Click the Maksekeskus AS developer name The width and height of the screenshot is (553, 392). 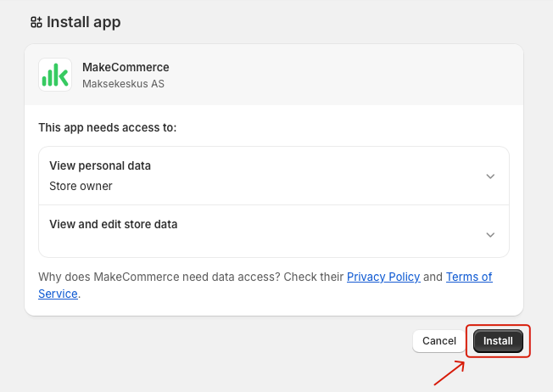pyautogui.click(x=123, y=84)
